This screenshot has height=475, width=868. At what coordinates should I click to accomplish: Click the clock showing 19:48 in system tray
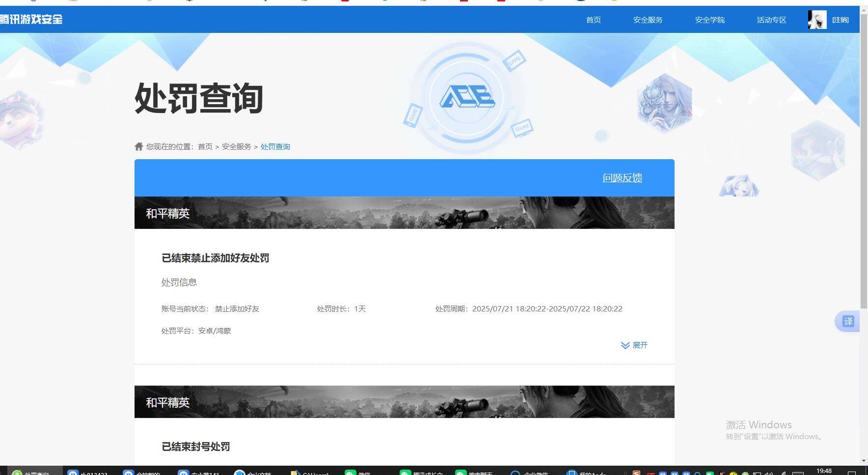click(825, 471)
